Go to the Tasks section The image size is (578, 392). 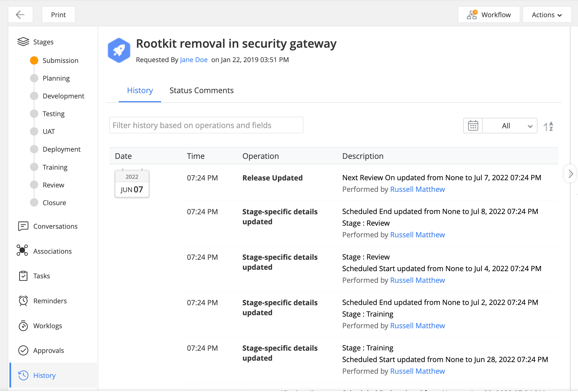pos(42,276)
